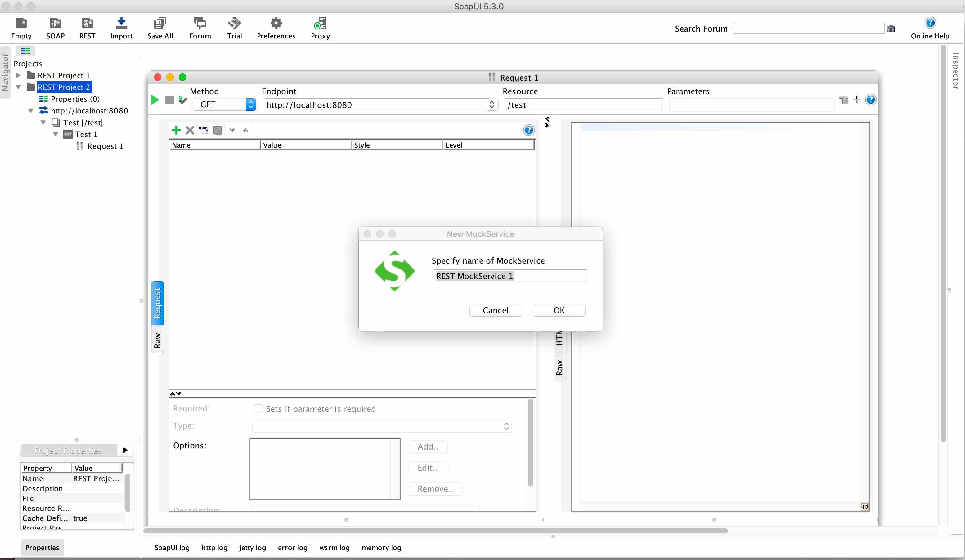This screenshot has width=965, height=560.
Task: Open help icon in Request 1 header
Action: [x=870, y=100]
